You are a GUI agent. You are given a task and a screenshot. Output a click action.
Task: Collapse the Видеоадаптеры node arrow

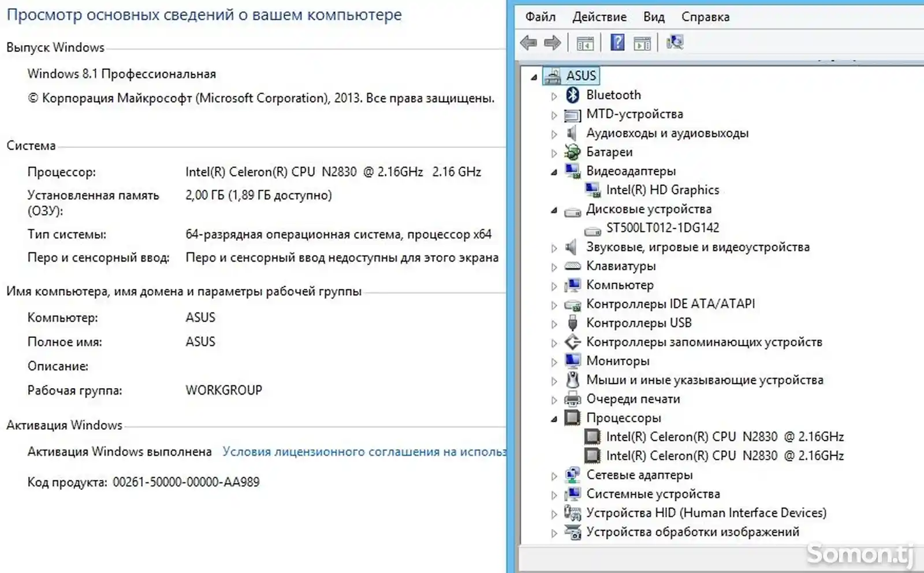(554, 172)
